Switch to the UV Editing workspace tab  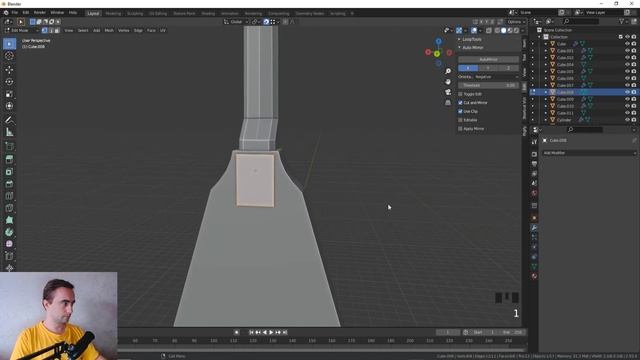(158, 13)
